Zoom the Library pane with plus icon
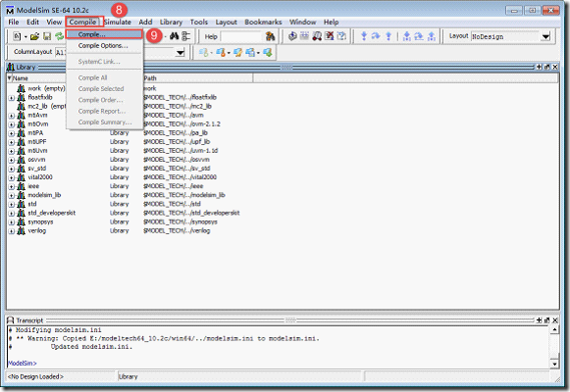 [x=539, y=67]
